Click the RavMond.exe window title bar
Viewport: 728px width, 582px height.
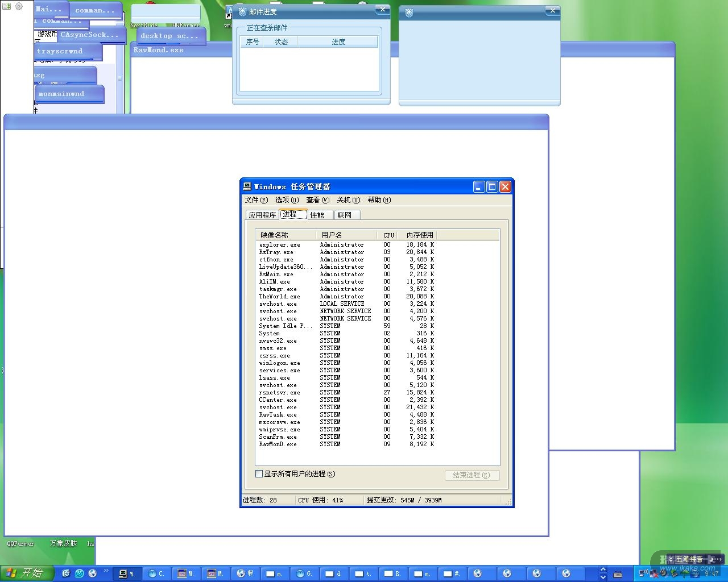402,50
